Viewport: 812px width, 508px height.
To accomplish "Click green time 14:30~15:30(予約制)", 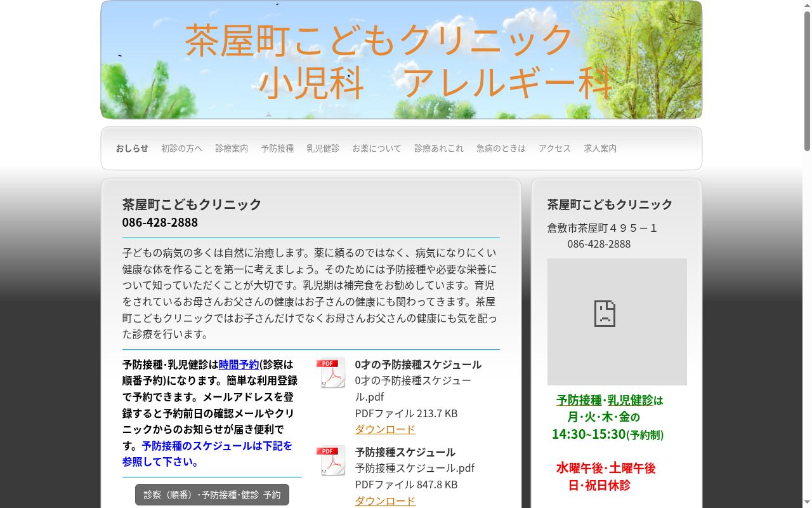I will pos(608,434).
